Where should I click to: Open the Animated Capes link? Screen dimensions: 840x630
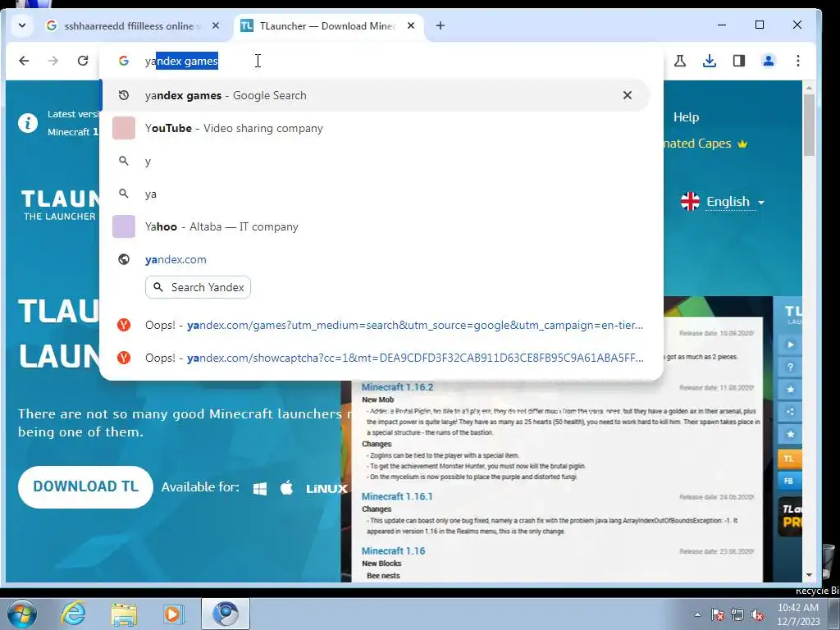click(x=705, y=144)
